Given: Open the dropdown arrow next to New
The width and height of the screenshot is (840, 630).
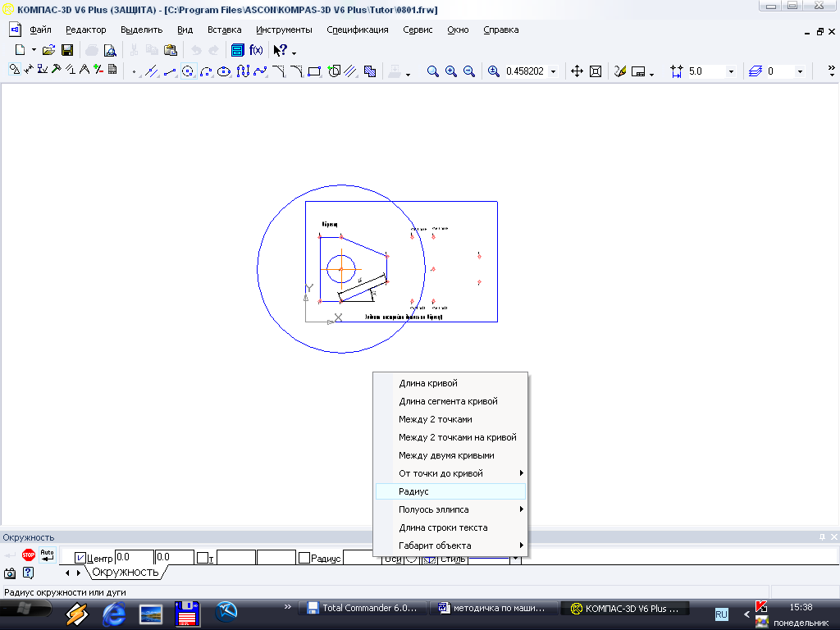Looking at the screenshot, I should point(34,50).
